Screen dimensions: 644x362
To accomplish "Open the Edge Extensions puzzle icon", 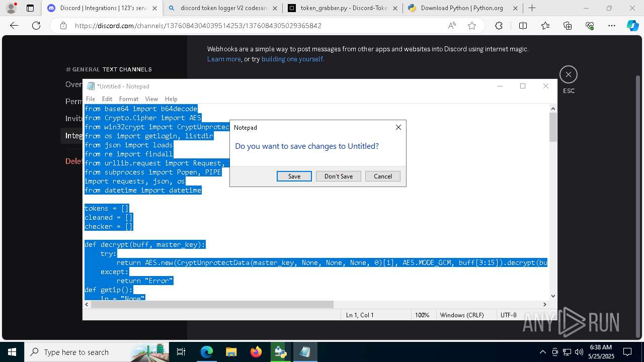I will (499, 26).
